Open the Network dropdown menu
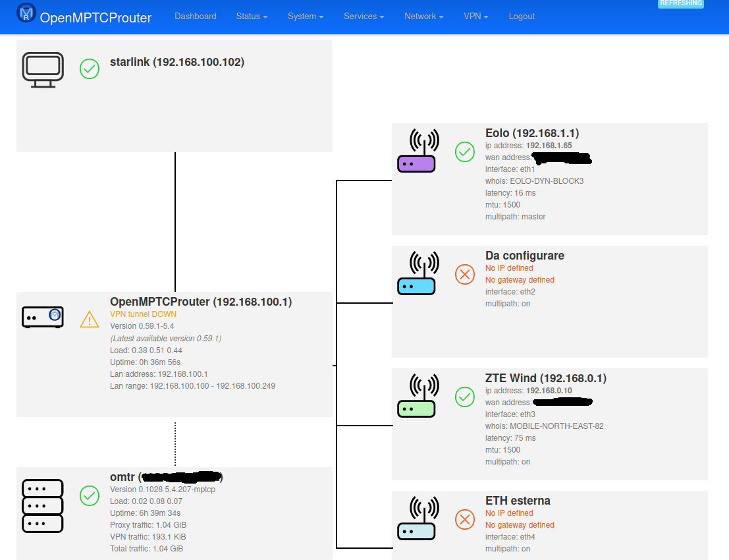Viewport: 729px width, 560px height. coord(423,16)
